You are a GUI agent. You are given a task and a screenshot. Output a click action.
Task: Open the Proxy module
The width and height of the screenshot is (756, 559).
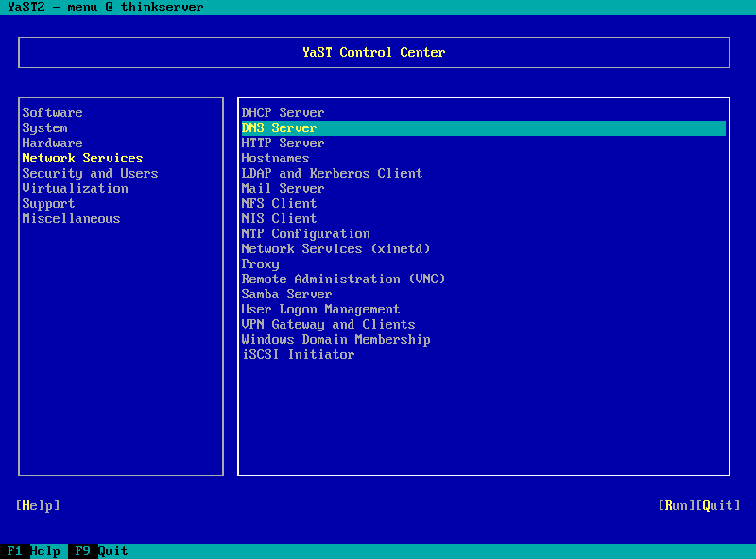[261, 263]
